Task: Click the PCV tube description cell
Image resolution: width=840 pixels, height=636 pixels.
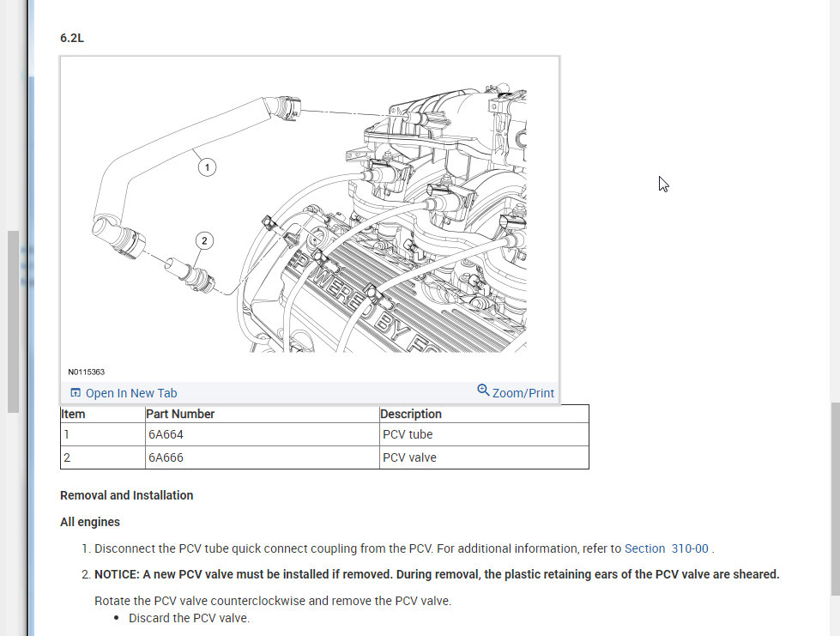Action: point(484,434)
